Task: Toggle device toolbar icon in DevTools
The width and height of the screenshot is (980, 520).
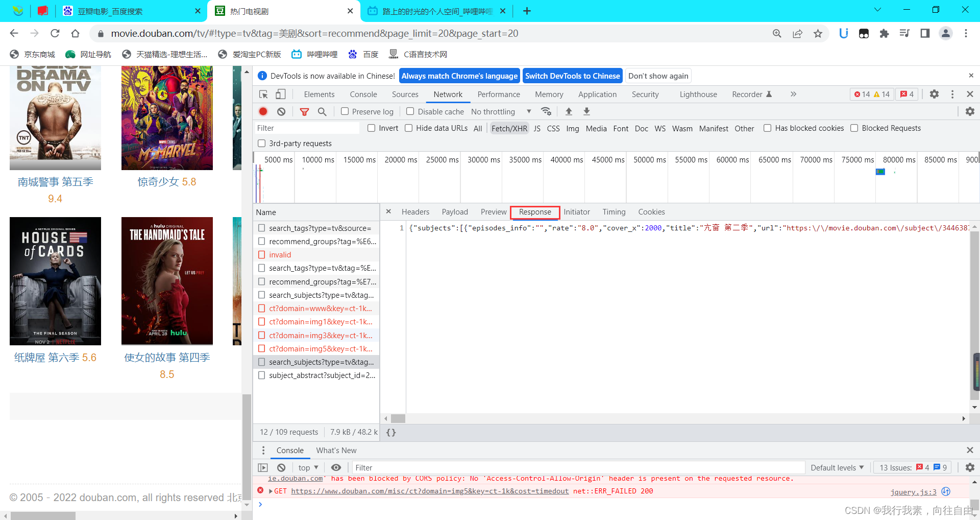Action: [280, 94]
